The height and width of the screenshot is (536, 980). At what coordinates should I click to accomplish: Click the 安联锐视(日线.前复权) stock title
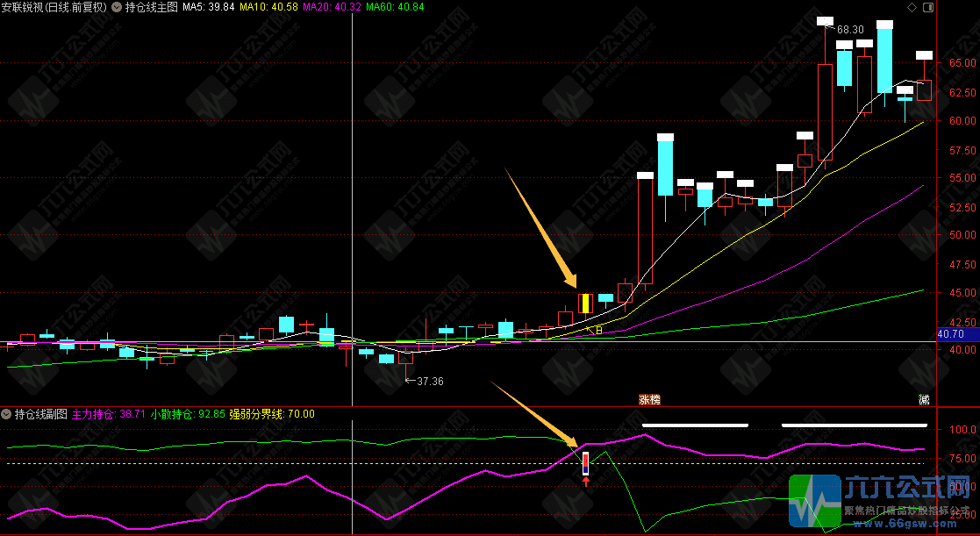pyautogui.click(x=54, y=7)
